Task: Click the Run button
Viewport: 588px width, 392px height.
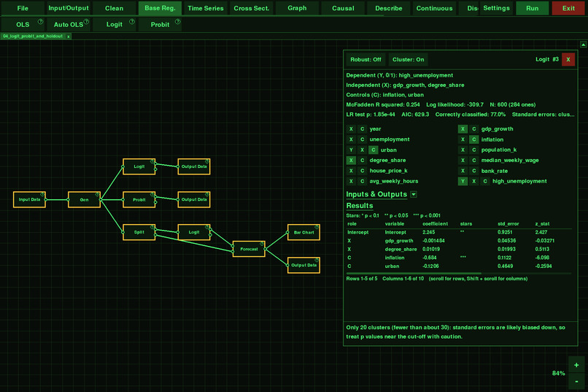Action: (532, 8)
